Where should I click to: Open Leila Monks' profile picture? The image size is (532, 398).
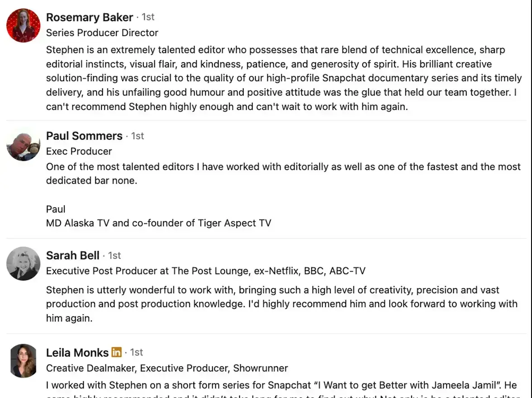(24, 360)
